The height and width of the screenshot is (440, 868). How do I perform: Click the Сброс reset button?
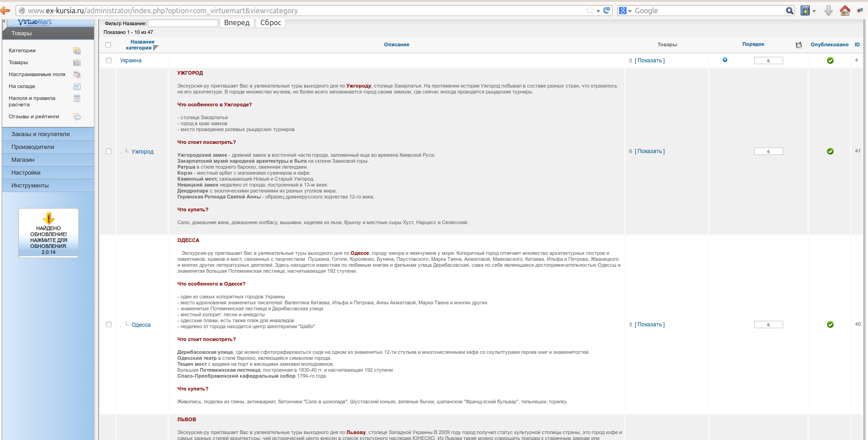pos(270,23)
